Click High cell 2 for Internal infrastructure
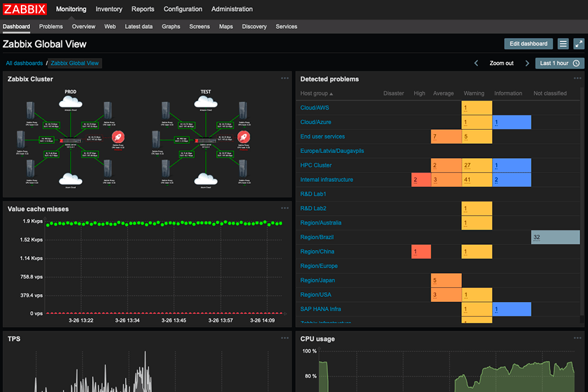Image resolution: width=588 pixels, height=392 pixels. pyautogui.click(x=421, y=179)
